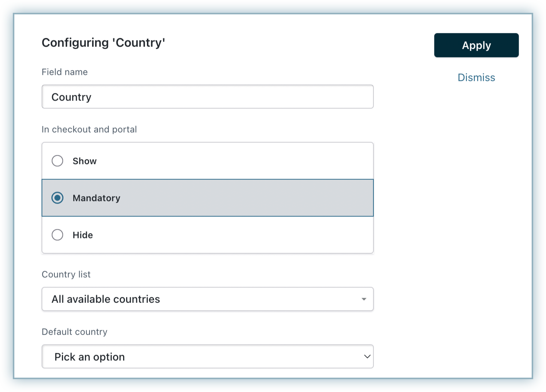Viewport: 546px width, 392px height.
Task: Open the Country list dropdown
Action: point(207,299)
